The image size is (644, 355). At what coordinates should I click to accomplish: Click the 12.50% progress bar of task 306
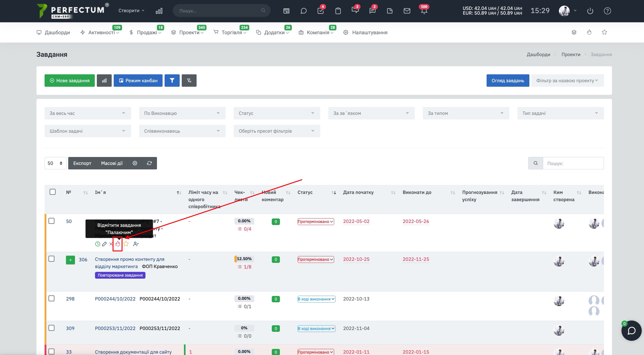244,259
